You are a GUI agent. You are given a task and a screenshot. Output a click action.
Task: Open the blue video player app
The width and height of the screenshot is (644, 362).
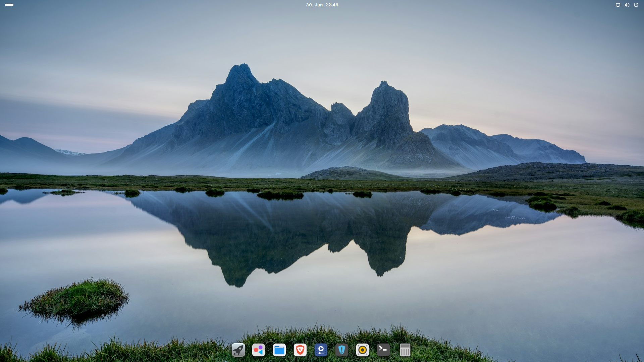tap(321, 350)
